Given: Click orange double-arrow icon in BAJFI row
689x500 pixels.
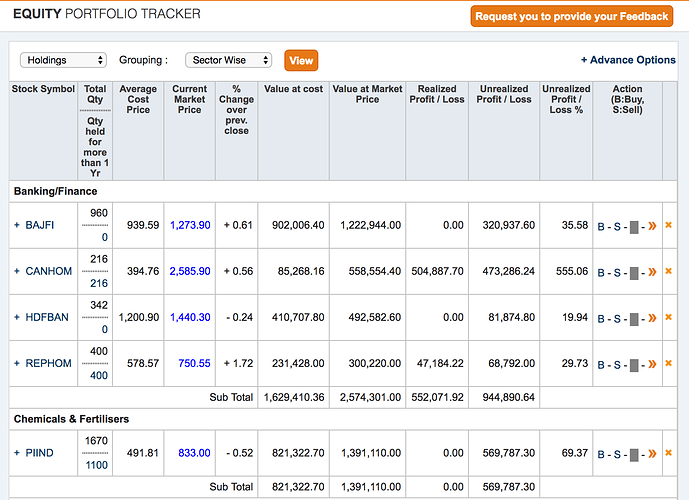Looking at the screenshot, I should [652, 226].
